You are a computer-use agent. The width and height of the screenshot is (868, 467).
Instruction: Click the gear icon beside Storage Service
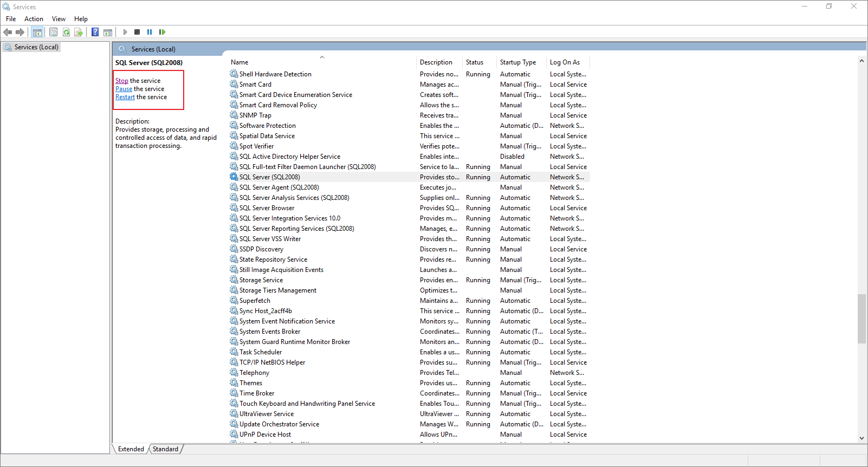click(234, 280)
